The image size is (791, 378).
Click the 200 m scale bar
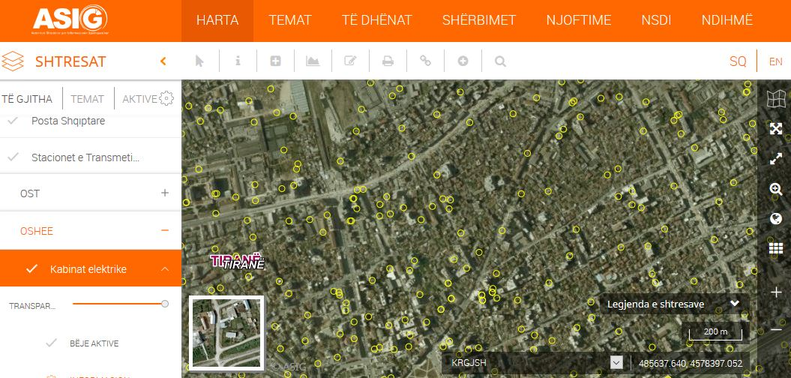coord(715,334)
